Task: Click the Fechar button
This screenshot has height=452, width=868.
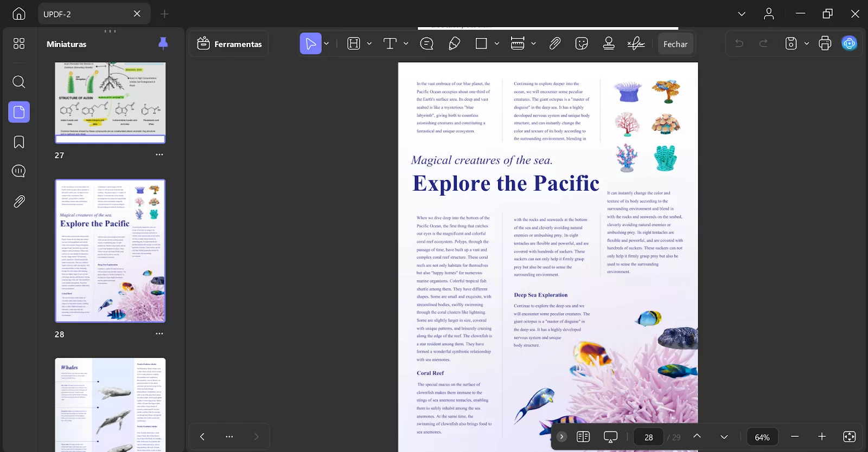Action: point(675,44)
